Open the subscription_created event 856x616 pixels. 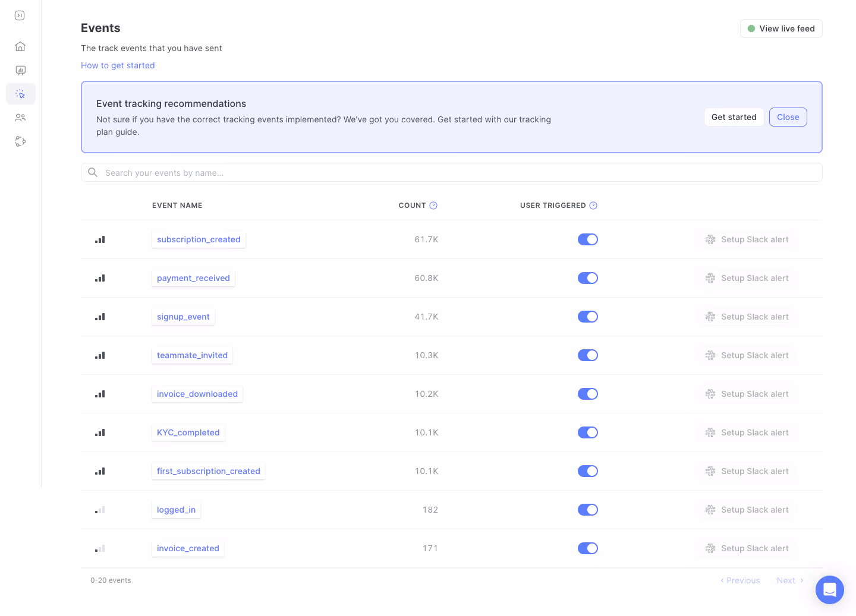pos(199,239)
